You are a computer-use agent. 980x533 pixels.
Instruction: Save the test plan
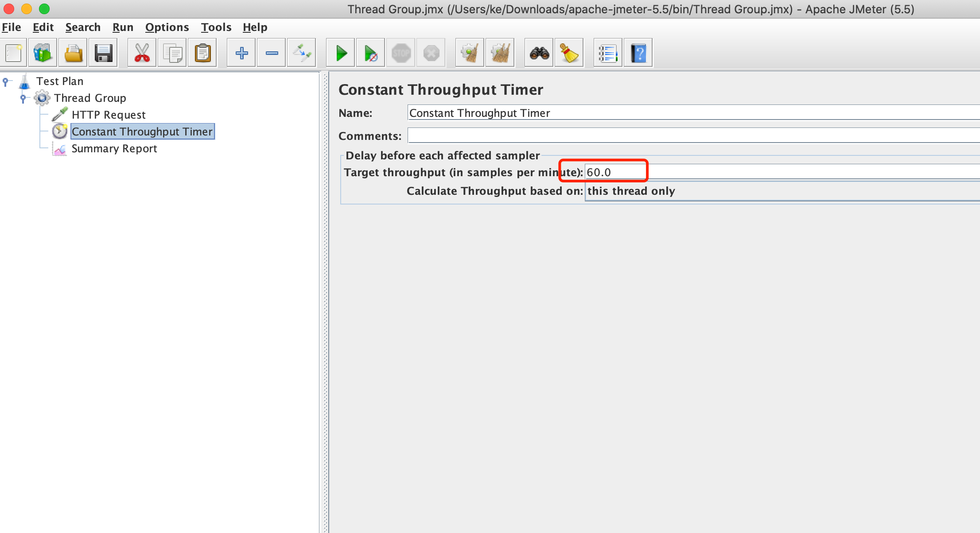pyautogui.click(x=103, y=52)
